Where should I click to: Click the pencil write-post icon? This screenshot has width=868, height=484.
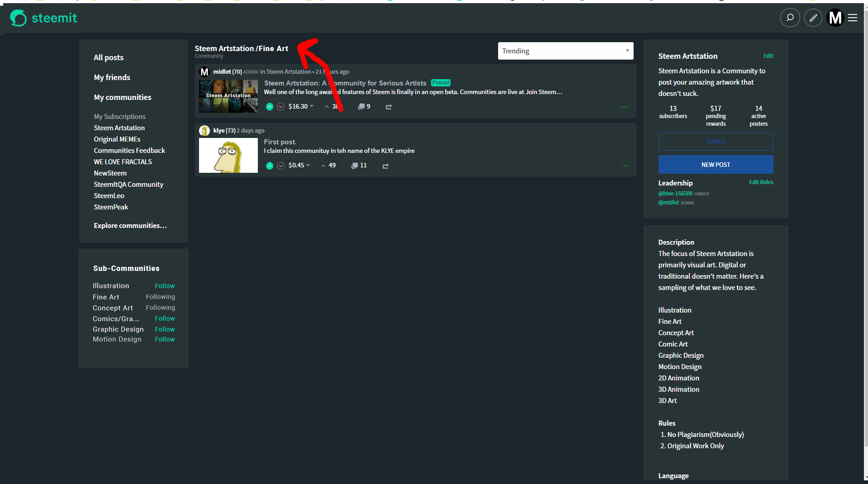click(x=813, y=18)
